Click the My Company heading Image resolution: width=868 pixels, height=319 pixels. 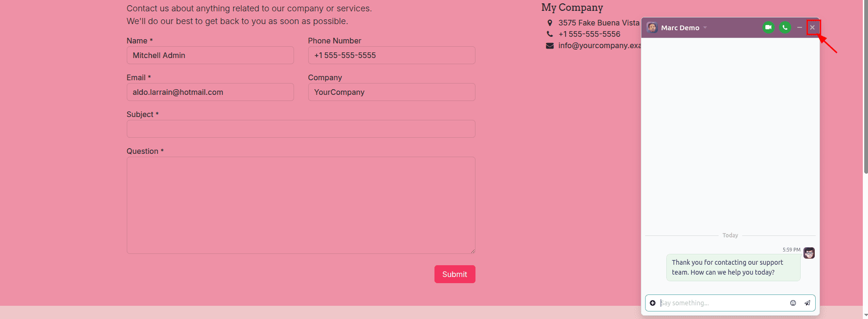click(572, 8)
